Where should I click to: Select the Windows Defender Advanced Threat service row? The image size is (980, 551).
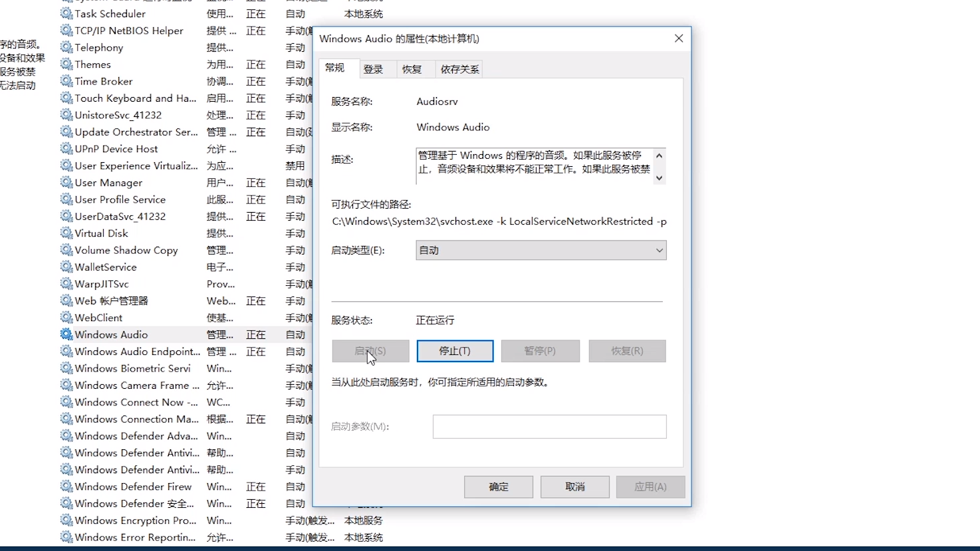[x=186, y=436]
